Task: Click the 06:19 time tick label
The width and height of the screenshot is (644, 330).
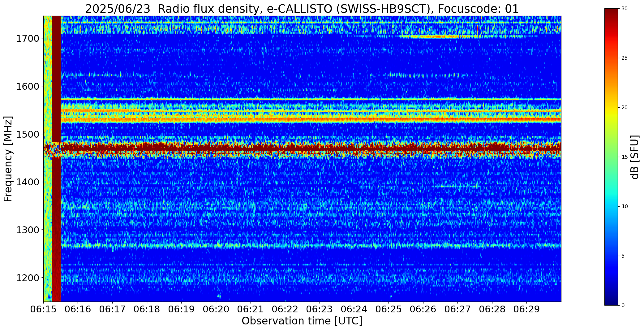Action: pyautogui.click(x=181, y=309)
